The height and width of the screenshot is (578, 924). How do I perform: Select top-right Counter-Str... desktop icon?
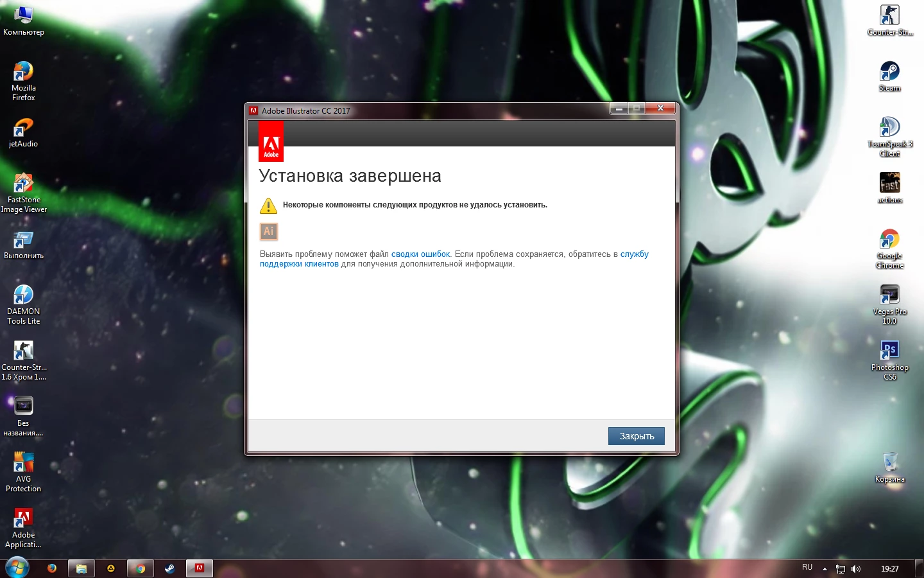point(890,20)
